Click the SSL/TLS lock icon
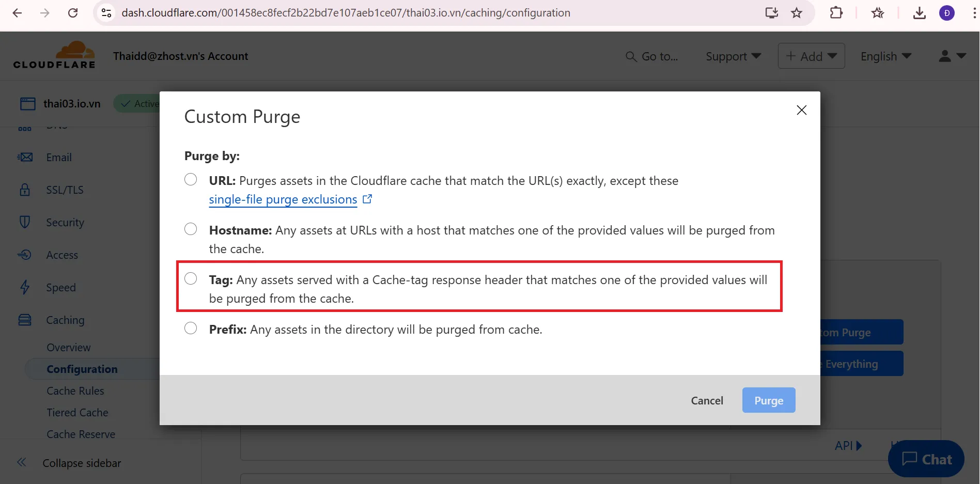 click(25, 190)
